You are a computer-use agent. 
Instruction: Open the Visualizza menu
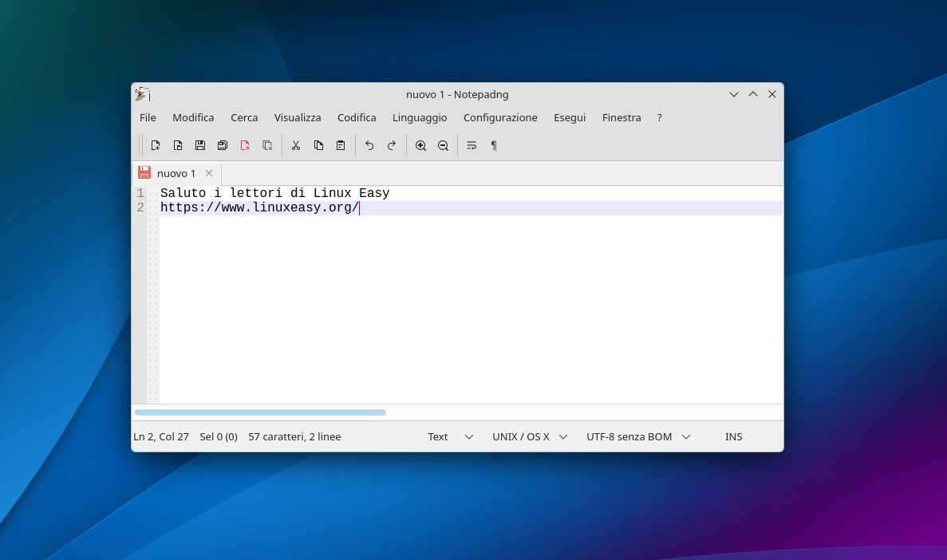[x=298, y=118]
